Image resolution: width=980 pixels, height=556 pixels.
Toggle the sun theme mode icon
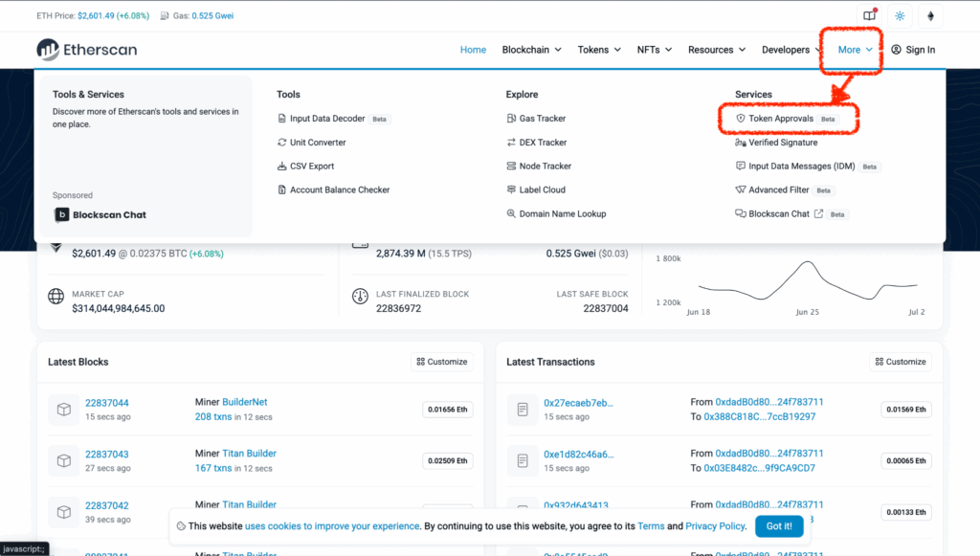(x=900, y=15)
